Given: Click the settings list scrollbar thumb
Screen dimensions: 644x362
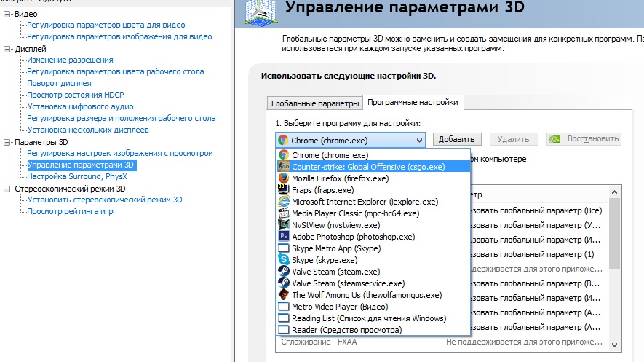Looking at the screenshot, I should (614, 233).
